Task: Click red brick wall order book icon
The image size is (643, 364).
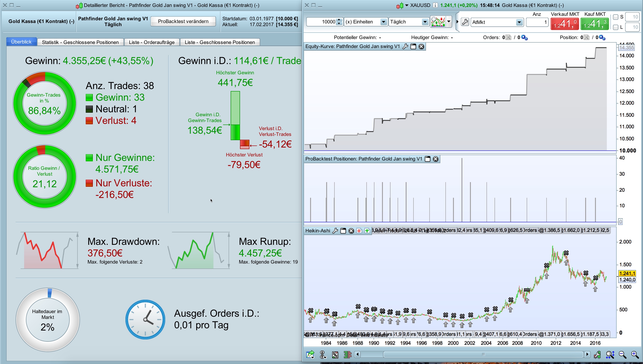Action: coord(347,354)
